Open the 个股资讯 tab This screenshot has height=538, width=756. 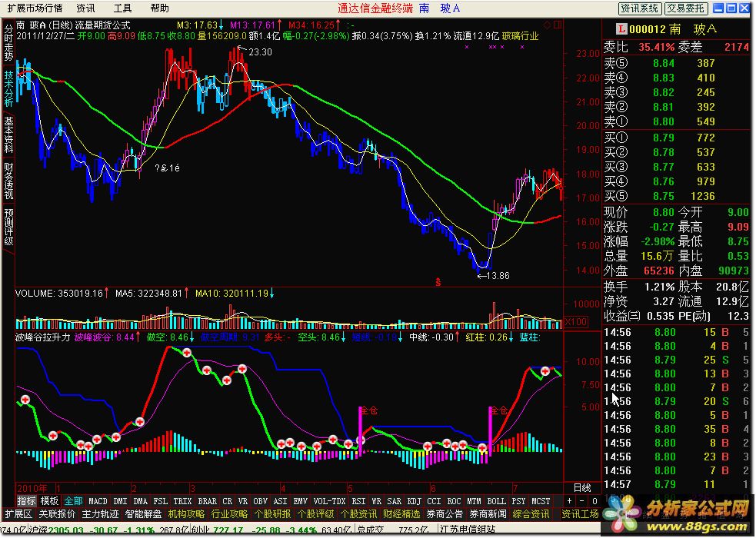pyautogui.click(x=358, y=514)
